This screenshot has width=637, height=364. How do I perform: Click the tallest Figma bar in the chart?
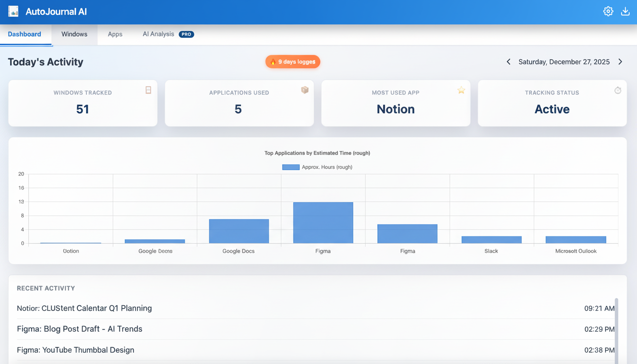[x=323, y=222]
